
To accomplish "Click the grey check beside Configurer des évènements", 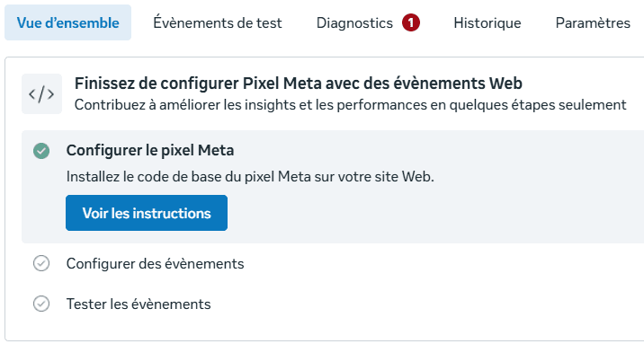I will pos(41,264).
